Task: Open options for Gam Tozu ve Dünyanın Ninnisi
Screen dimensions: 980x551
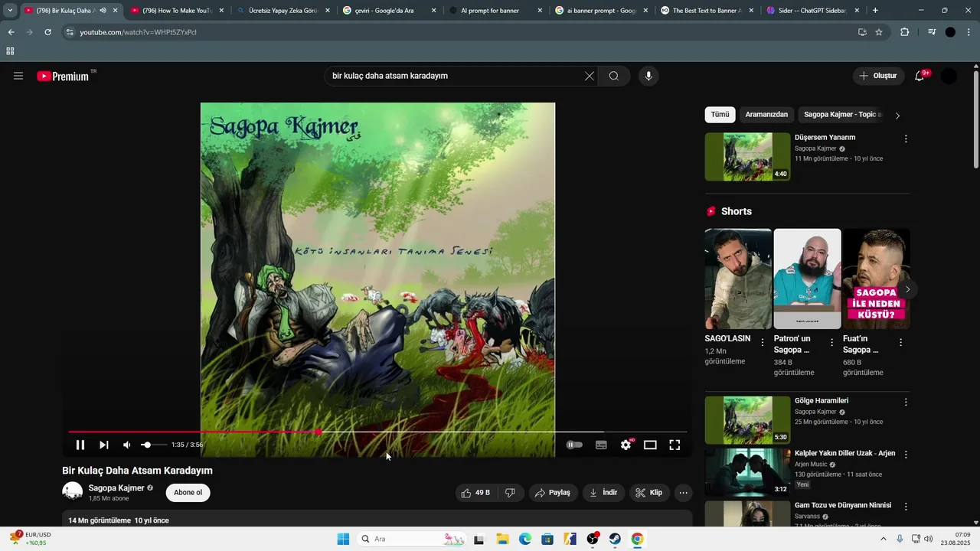Action: click(906, 507)
